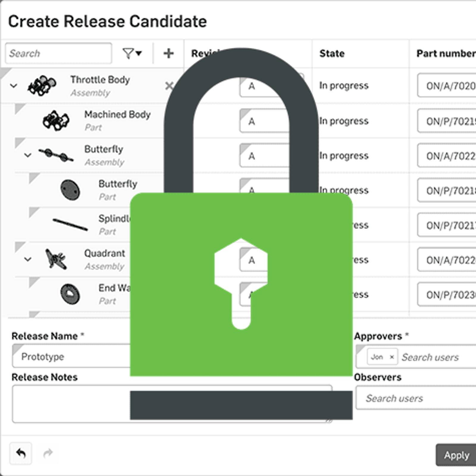Click the Release Name field
The width and height of the screenshot is (476, 476).
coord(71,356)
